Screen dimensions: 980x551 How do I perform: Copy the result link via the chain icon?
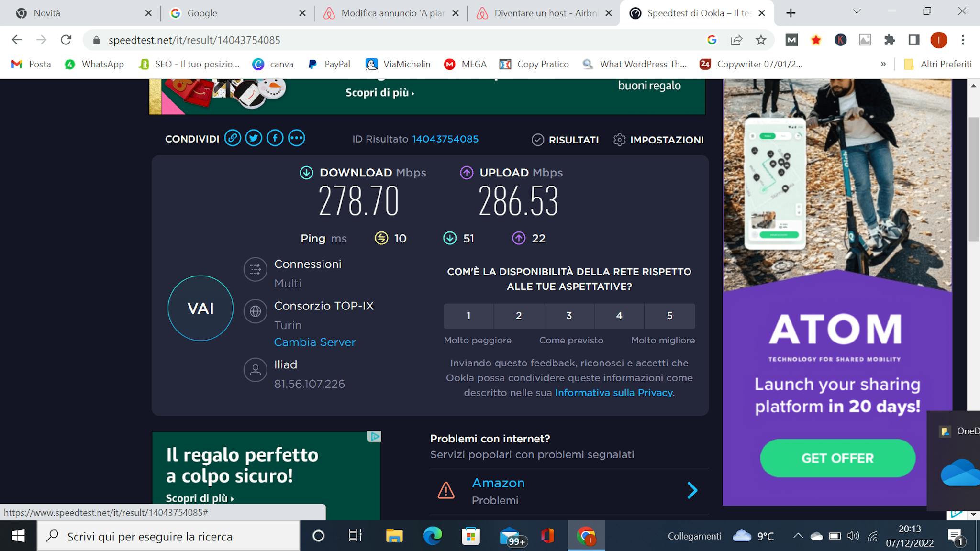[x=233, y=138]
